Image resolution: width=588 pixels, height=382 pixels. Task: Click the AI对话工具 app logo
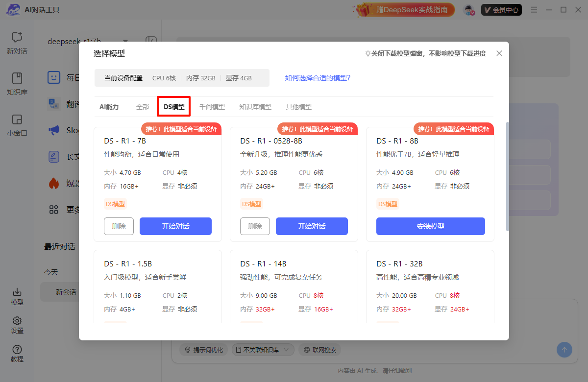pos(13,10)
